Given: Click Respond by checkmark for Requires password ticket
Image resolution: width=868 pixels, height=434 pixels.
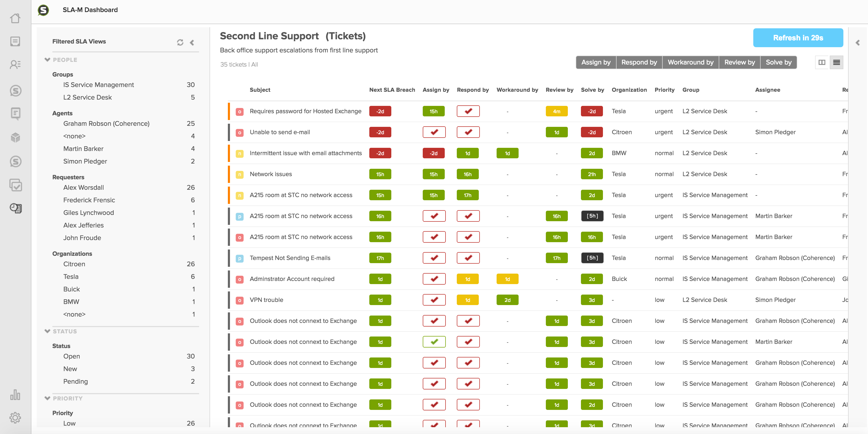Looking at the screenshot, I should pyautogui.click(x=468, y=111).
